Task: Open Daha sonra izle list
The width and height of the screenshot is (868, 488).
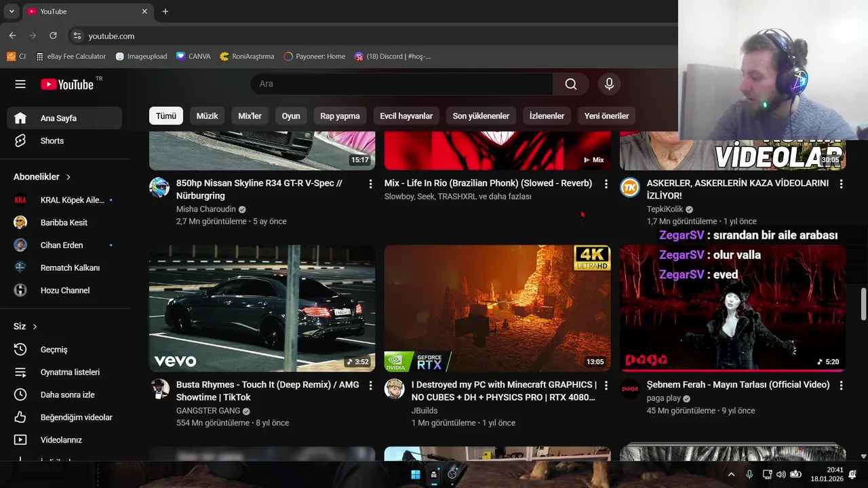Action: click(64, 394)
